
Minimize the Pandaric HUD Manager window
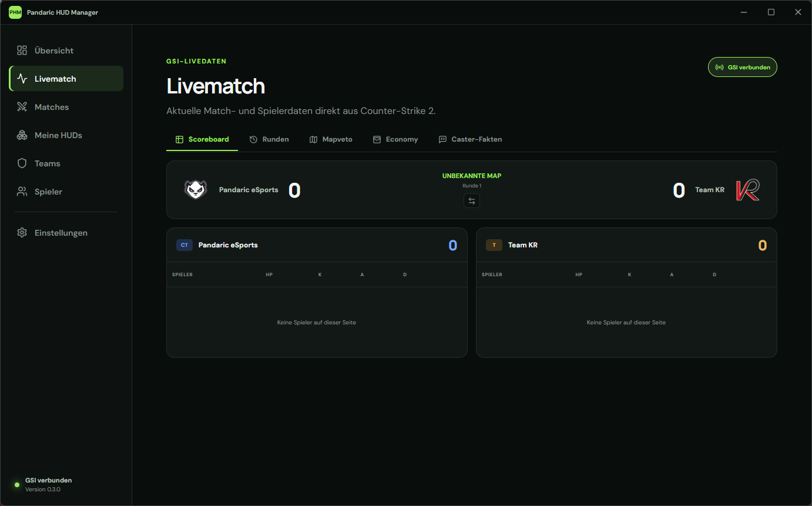tap(744, 12)
